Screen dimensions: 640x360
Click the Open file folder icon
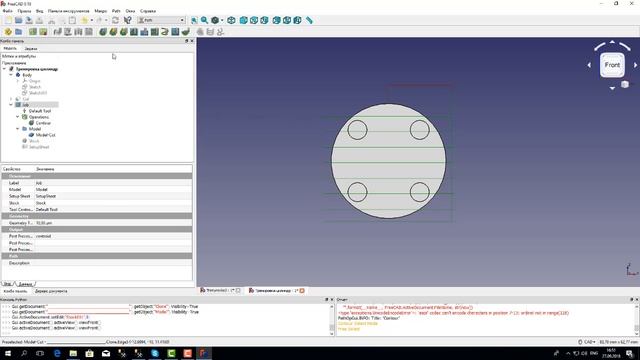[x=18, y=20]
